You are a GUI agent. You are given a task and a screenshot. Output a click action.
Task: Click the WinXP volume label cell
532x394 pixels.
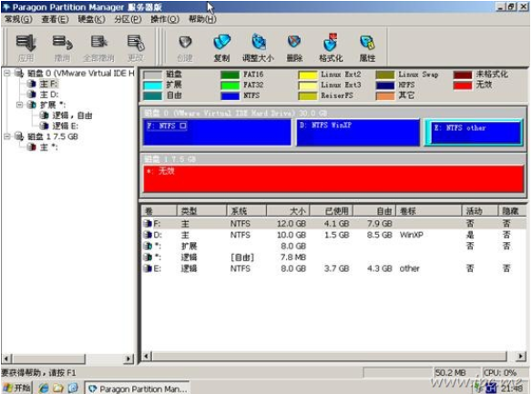pyautogui.click(x=411, y=235)
